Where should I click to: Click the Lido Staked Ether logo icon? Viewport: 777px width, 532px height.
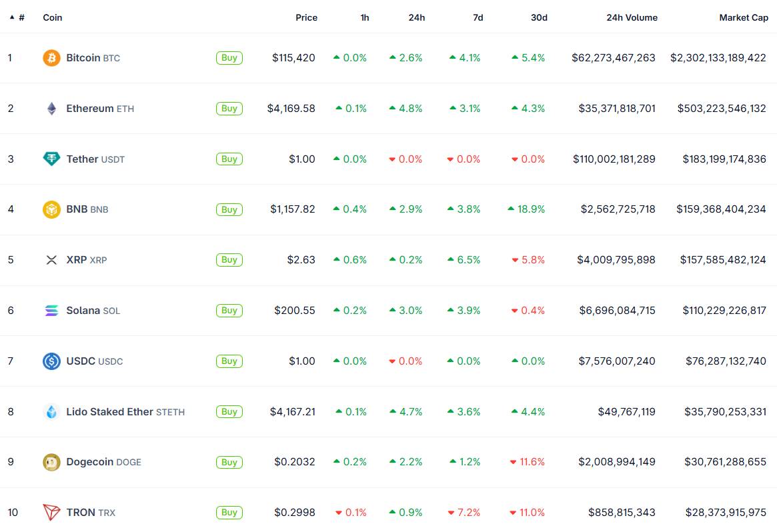click(x=51, y=412)
